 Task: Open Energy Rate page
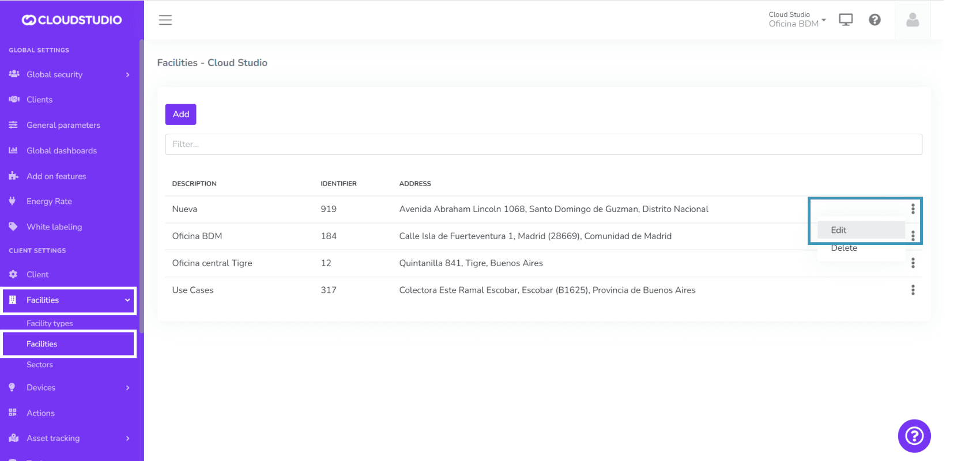[49, 201]
